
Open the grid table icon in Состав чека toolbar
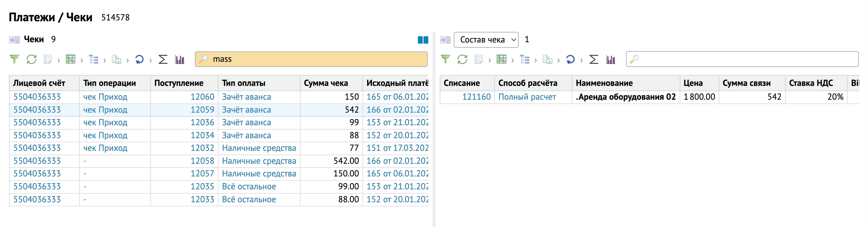click(x=501, y=59)
